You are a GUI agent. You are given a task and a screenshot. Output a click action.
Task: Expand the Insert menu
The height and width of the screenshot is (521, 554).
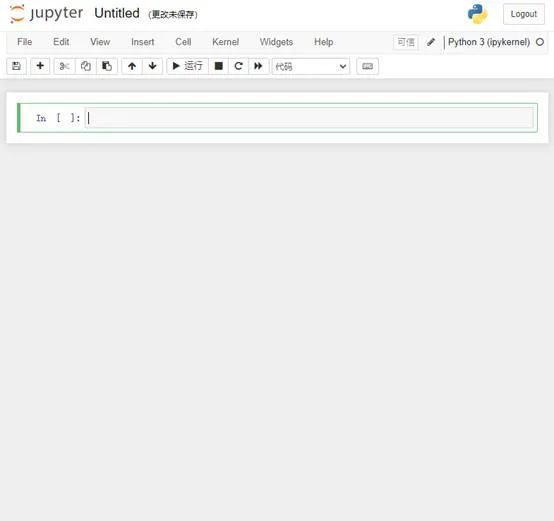click(x=142, y=42)
